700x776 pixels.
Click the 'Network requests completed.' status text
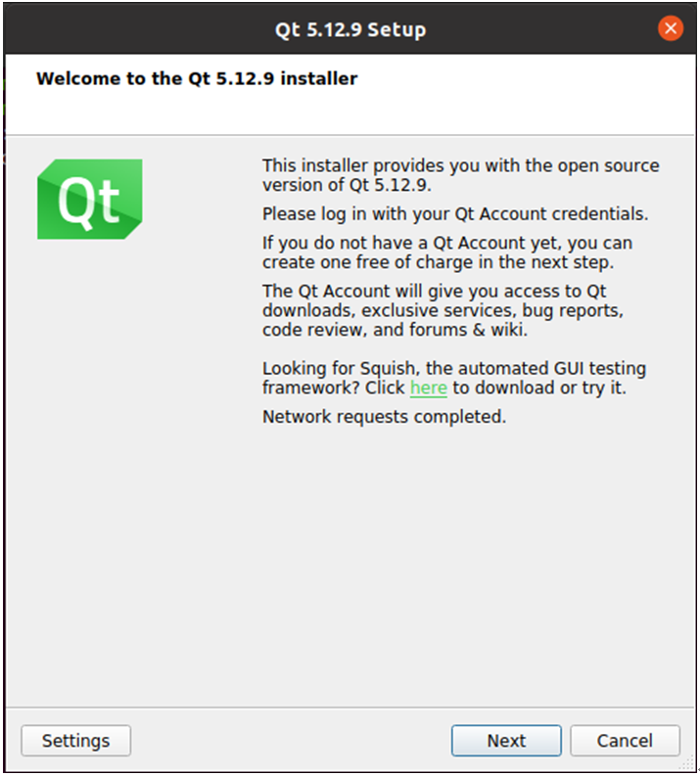tap(384, 417)
